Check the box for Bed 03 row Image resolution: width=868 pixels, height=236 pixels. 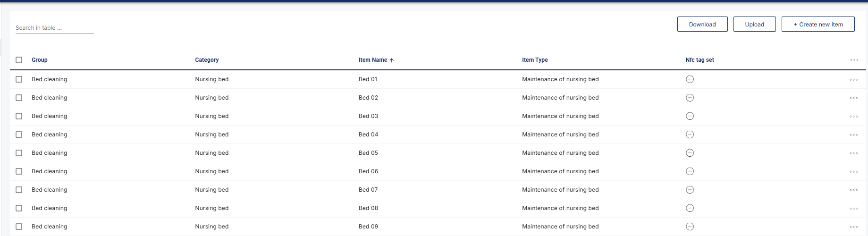pyautogui.click(x=19, y=116)
